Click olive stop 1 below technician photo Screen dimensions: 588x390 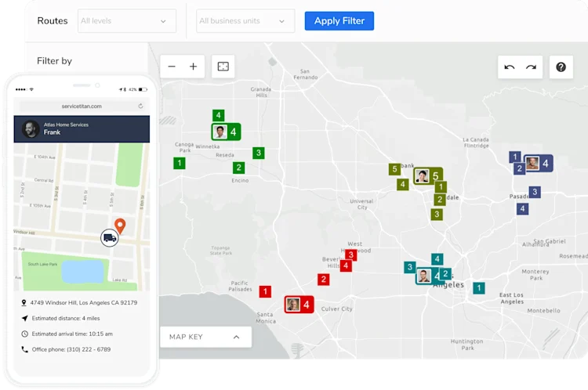(x=441, y=187)
